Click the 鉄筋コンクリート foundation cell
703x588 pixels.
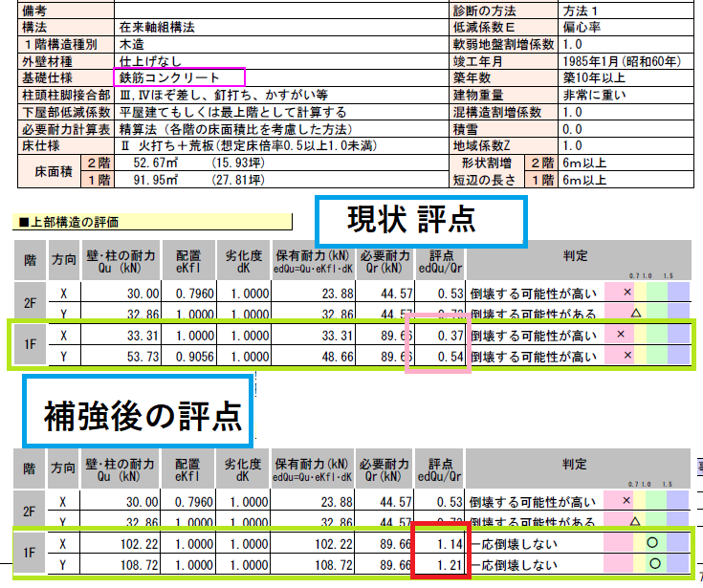180,77
